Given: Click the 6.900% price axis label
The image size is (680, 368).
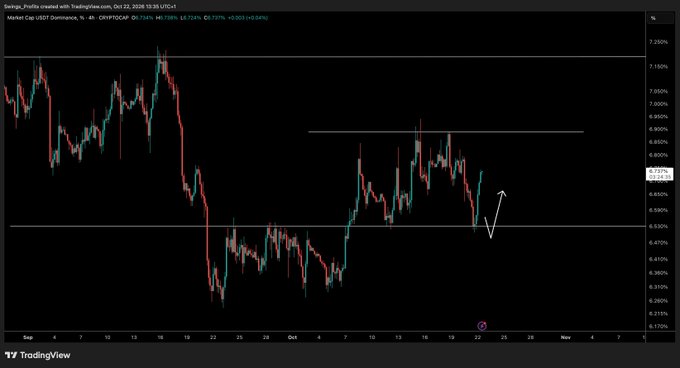Looking at the screenshot, I should click(x=658, y=129).
